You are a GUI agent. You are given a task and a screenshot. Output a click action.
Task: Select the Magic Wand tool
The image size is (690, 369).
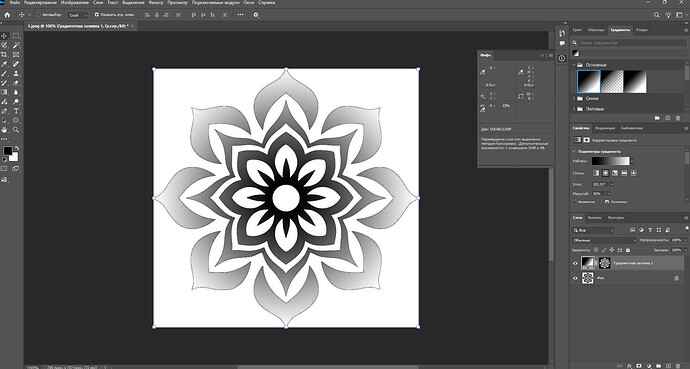pos(16,45)
